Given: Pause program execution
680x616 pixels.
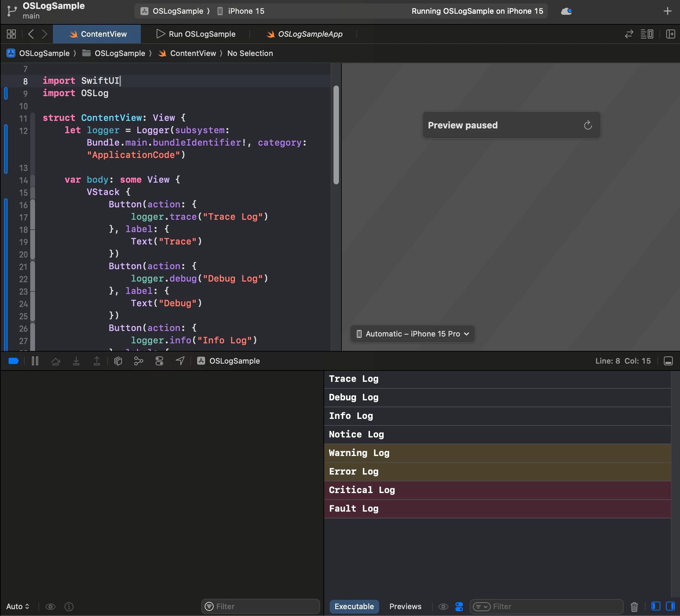Looking at the screenshot, I should pyautogui.click(x=35, y=361).
